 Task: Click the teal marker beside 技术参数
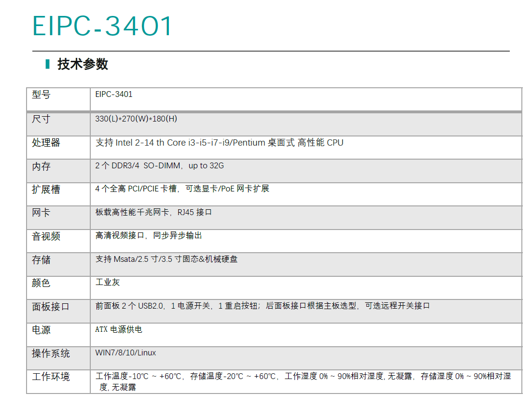tap(47, 64)
